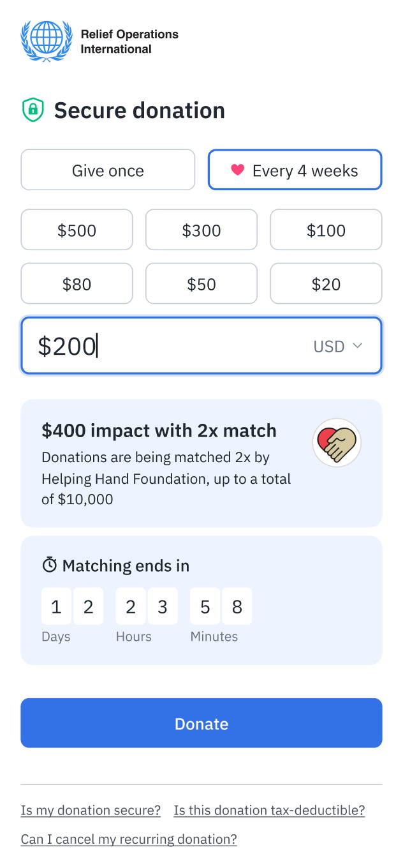
Task: Select the Give once option
Action: pyautogui.click(x=108, y=170)
